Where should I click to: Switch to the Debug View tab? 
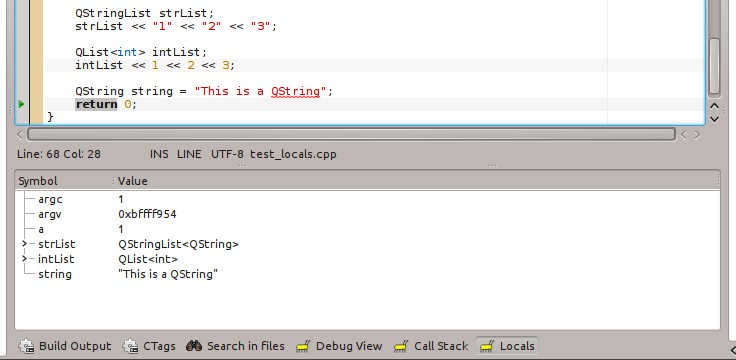click(x=339, y=346)
